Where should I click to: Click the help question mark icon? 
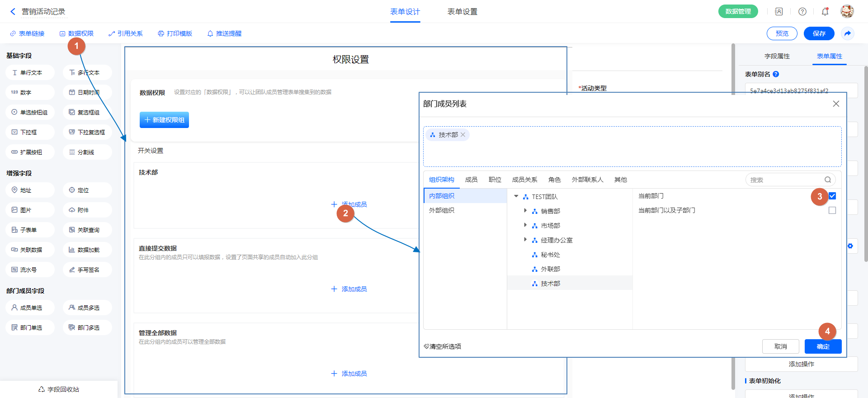tap(802, 12)
